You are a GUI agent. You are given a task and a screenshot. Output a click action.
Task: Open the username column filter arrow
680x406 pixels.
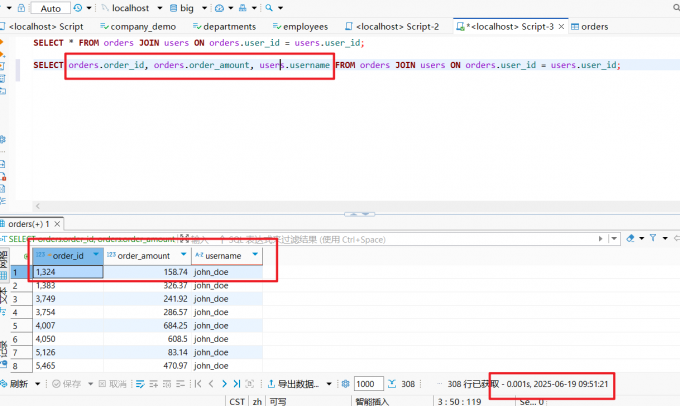tap(255, 254)
